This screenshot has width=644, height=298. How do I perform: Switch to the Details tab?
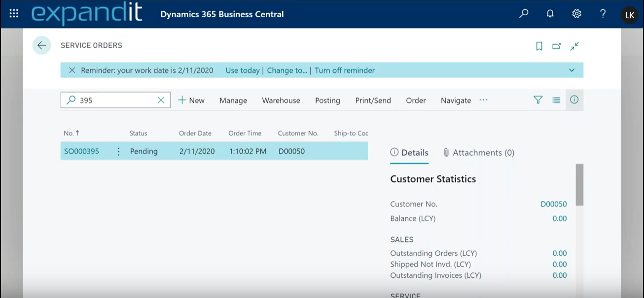tap(409, 153)
